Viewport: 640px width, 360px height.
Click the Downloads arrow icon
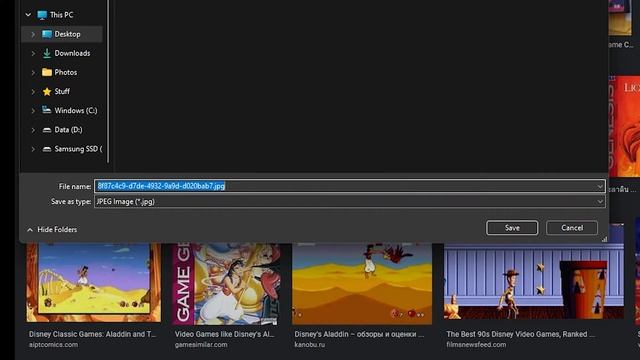coord(47,53)
